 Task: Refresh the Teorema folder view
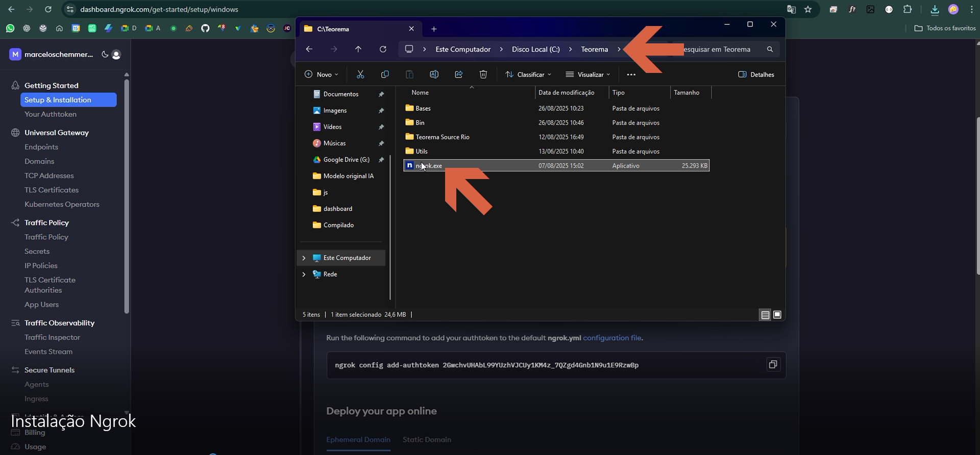tap(383, 49)
